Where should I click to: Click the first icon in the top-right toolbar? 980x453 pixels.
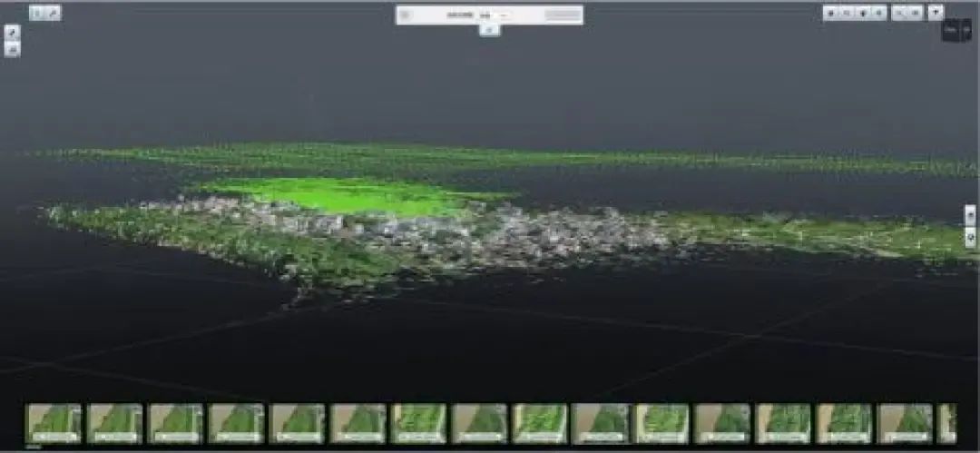coord(831,13)
